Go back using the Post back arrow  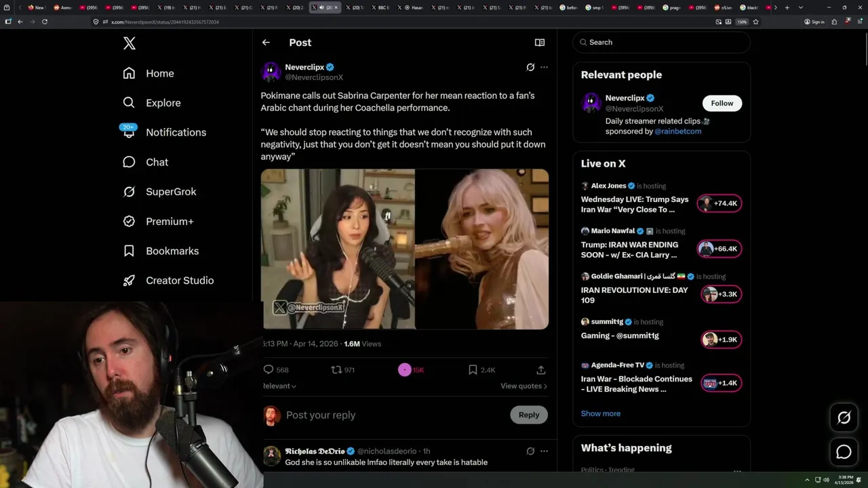tap(266, 42)
